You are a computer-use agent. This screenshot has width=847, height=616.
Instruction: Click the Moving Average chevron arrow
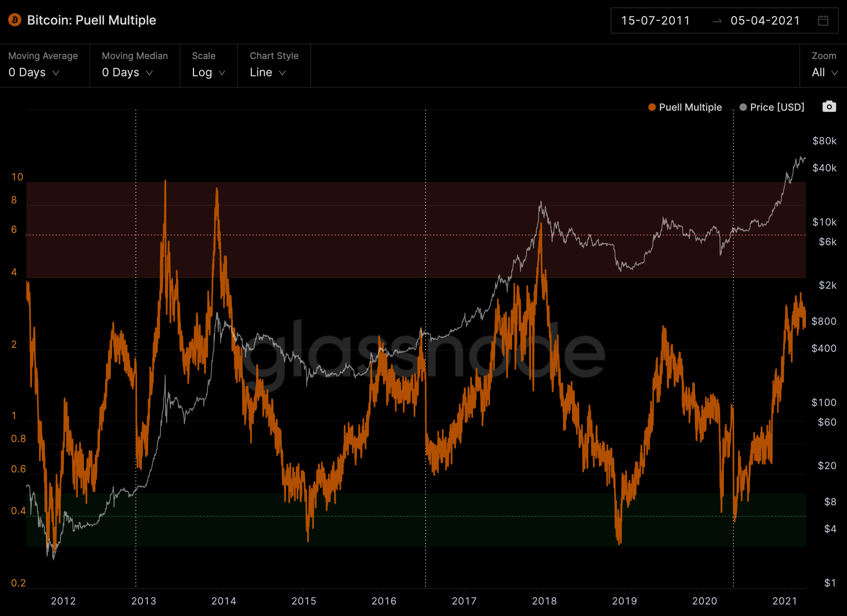pyautogui.click(x=56, y=73)
